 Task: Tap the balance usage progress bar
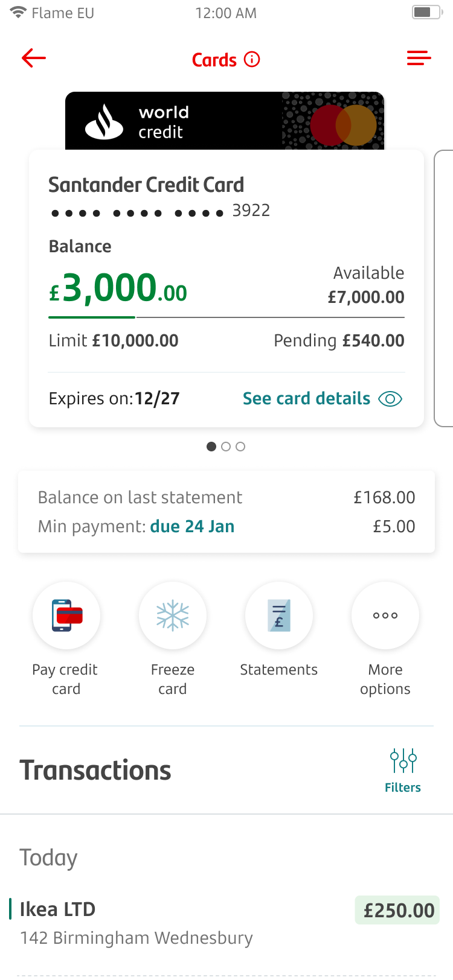[226, 317]
